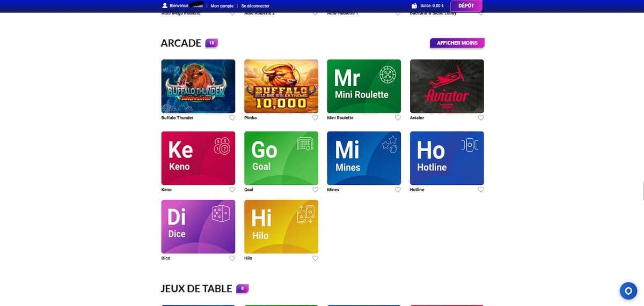Favorite the Keno game heart
Image resolution: width=644 pixels, height=306 pixels.
[x=232, y=190]
